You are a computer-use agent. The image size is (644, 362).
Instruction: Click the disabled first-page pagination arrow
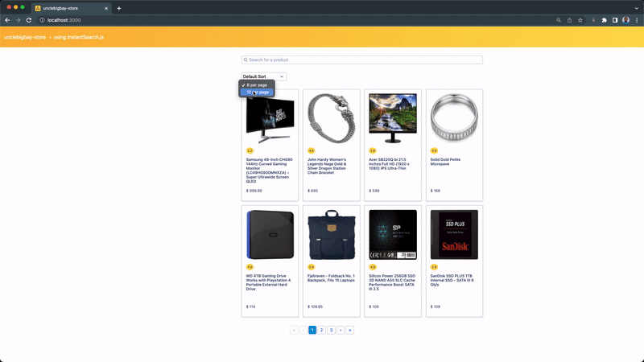tap(294, 330)
